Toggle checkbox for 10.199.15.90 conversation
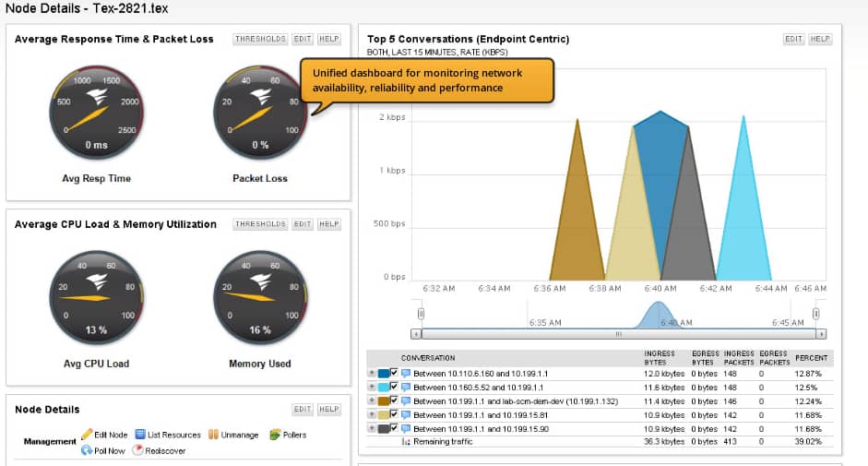This screenshot has height=466, width=868. point(394,428)
